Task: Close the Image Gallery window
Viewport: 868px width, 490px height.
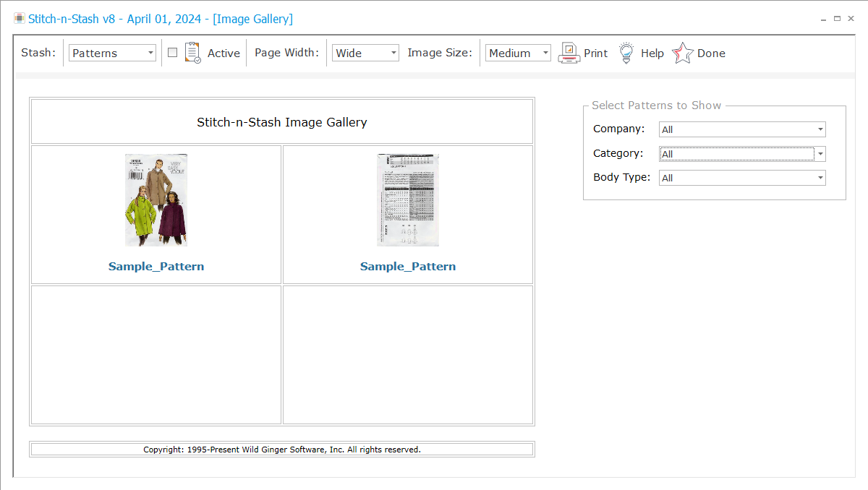Action: (851, 19)
